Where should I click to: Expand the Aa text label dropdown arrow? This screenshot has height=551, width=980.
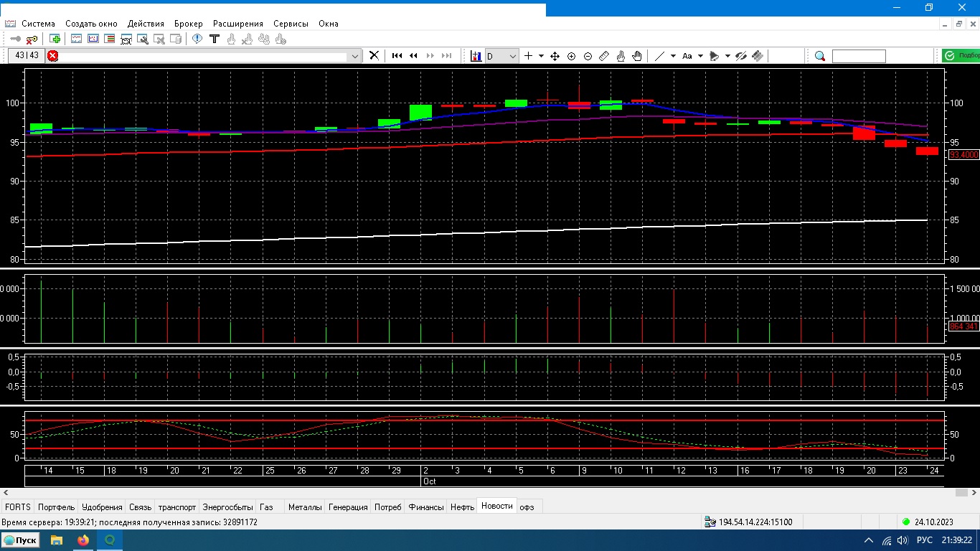pos(700,56)
